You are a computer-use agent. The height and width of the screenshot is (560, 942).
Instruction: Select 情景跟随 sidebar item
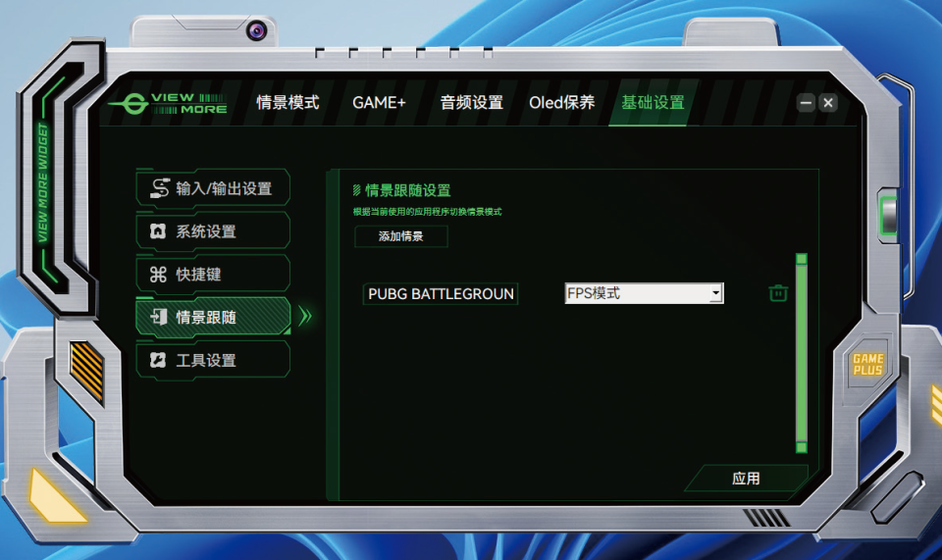click(x=213, y=317)
